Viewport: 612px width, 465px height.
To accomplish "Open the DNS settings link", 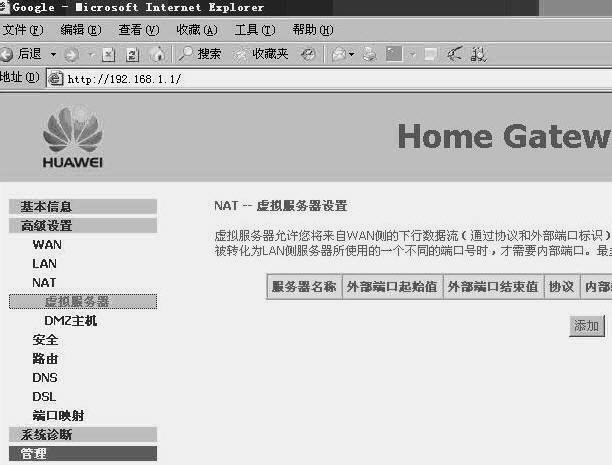I will tap(45, 378).
